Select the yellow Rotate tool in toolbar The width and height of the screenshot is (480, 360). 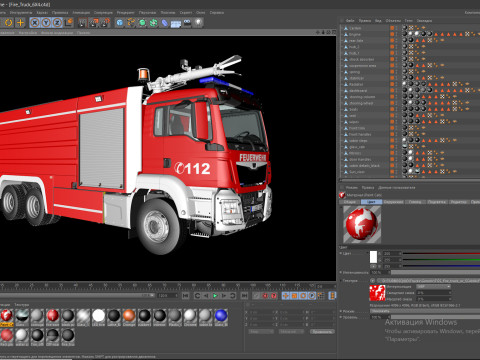pos(8,23)
